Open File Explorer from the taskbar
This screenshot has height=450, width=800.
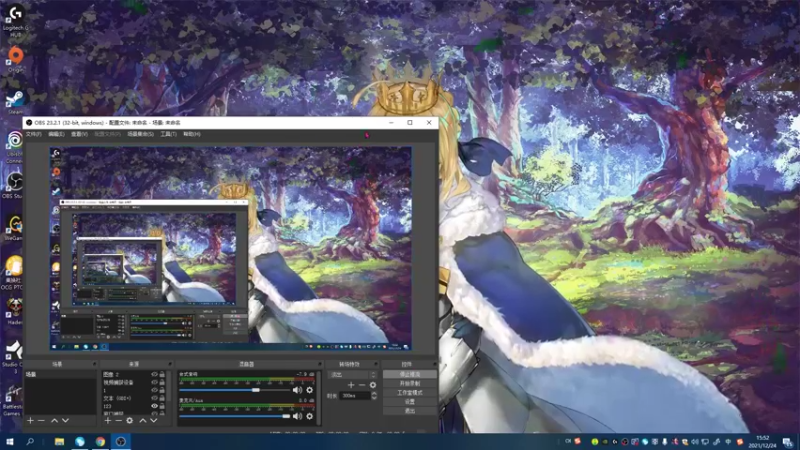(x=59, y=441)
